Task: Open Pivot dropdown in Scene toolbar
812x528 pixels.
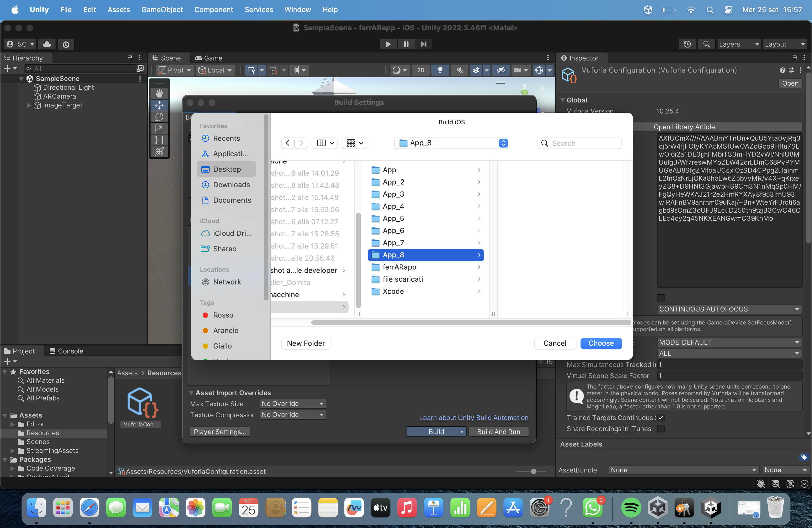Action: tap(175, 70)
